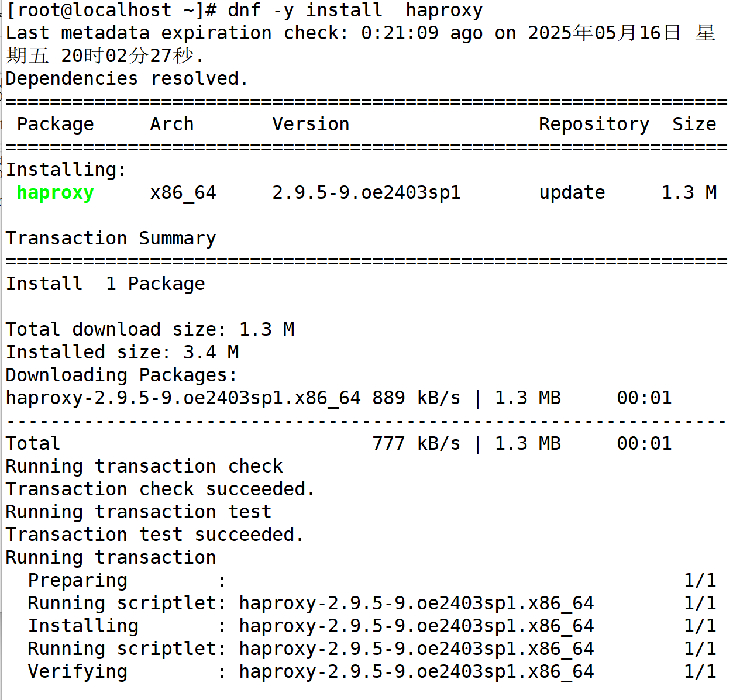733x700 pixels.
Task: Click the 'Total' line with 777 kB/s
Action: (339, 443)
